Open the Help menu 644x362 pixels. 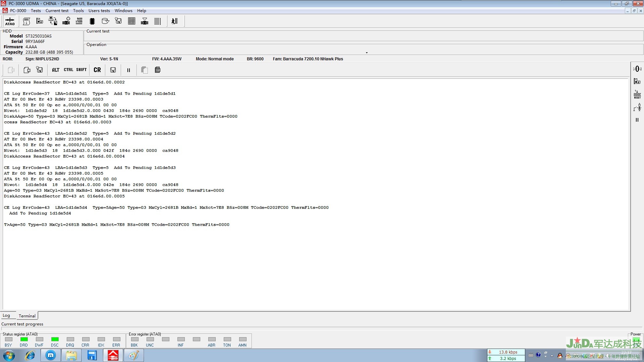pyautogui.click(x=142, y=11)
